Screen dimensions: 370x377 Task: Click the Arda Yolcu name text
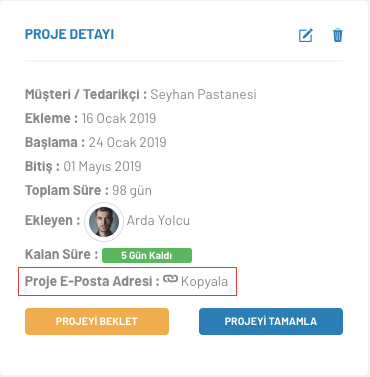158,220
